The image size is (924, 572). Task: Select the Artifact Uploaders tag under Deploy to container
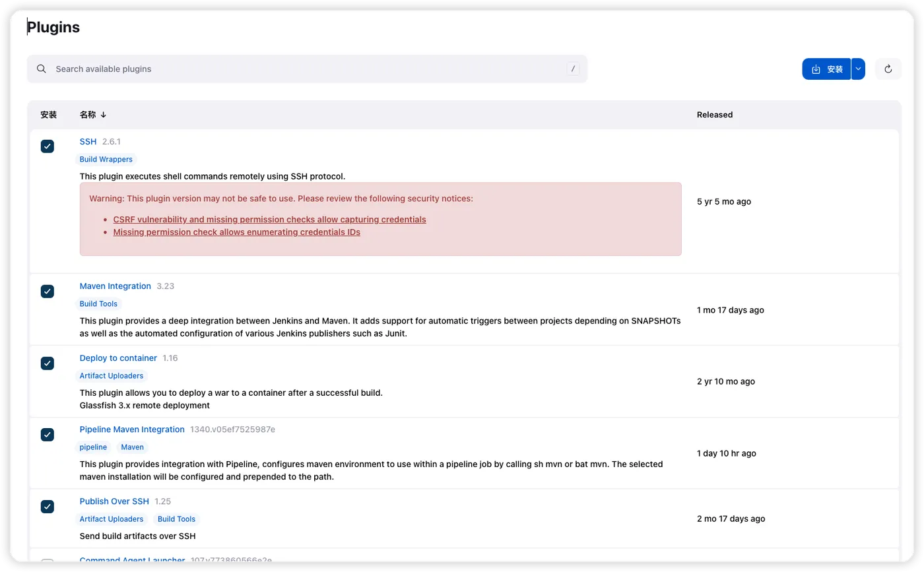point(111,375)
